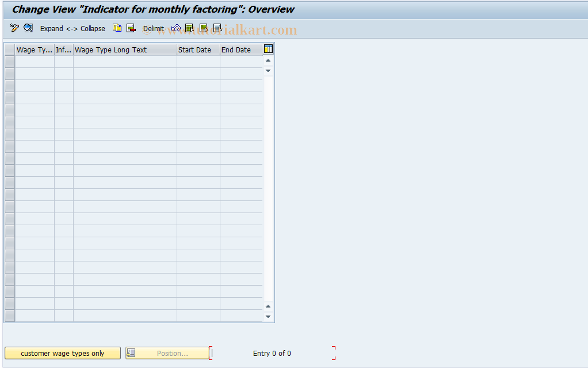588x368 pixels.
Task: Open the table column settings icon
Action: (x=268, y=49)
